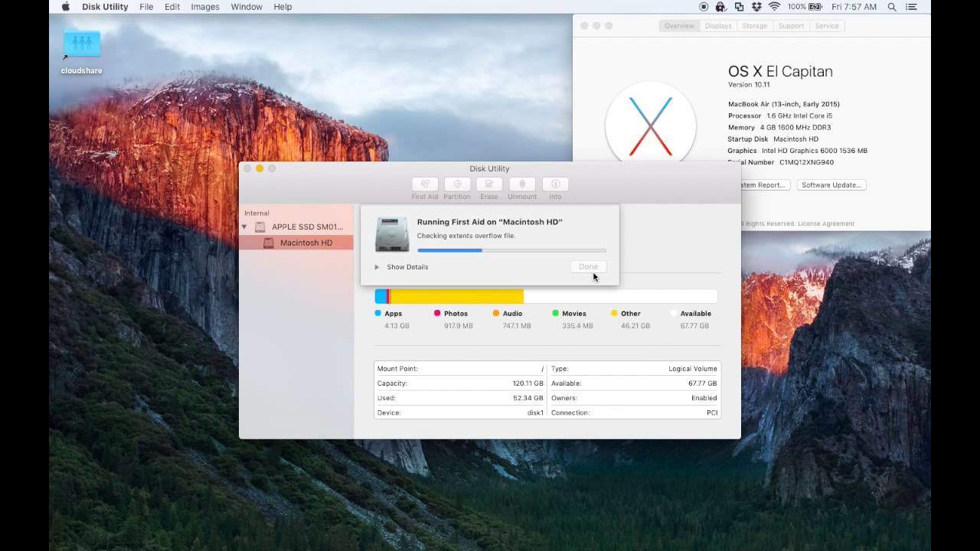Click the Unmount toolbar icon
The image size is (980, 551).
(x=522, y=184)
